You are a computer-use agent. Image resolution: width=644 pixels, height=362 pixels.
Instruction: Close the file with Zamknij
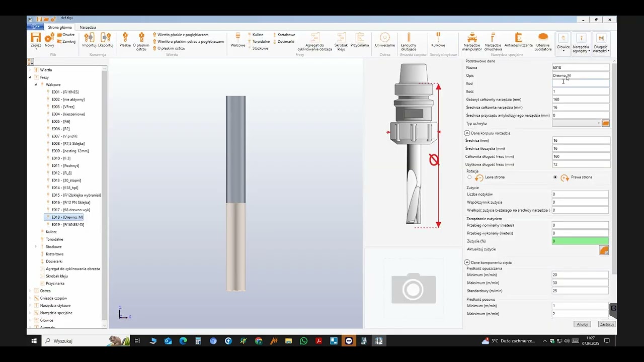66,41
